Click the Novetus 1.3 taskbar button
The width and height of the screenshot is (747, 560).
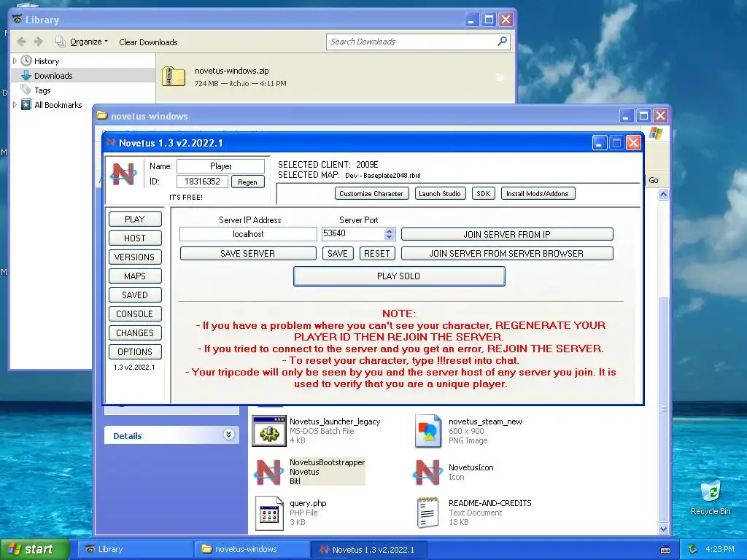click(368, 549)
